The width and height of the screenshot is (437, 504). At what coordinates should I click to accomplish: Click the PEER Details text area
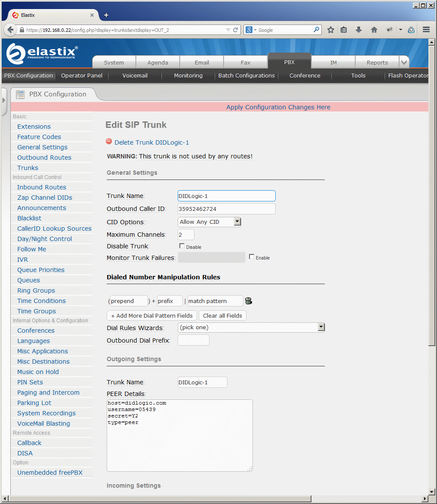180,436
